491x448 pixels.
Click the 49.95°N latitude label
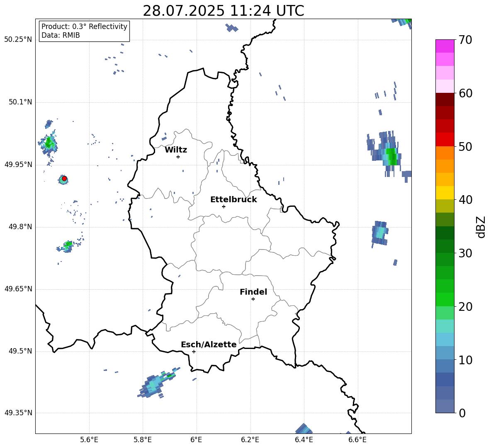coord(18,165)
